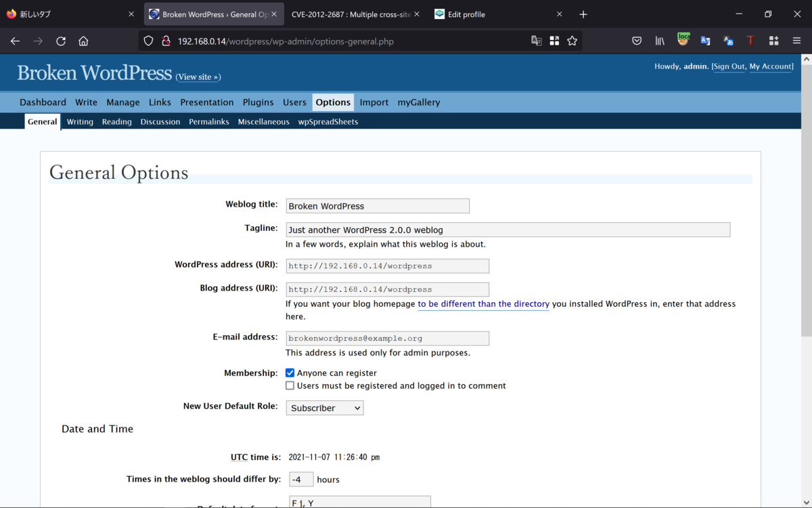Viewport: 812px width, 508px height.
Task: Go to wpSpreadSheets options subtab
Action: pyautogui.click(x=328, y=122)
